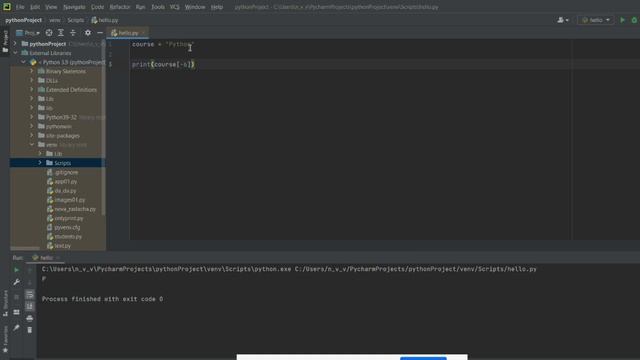
Task: Open the Refactor menu
Action: point(120,7)
